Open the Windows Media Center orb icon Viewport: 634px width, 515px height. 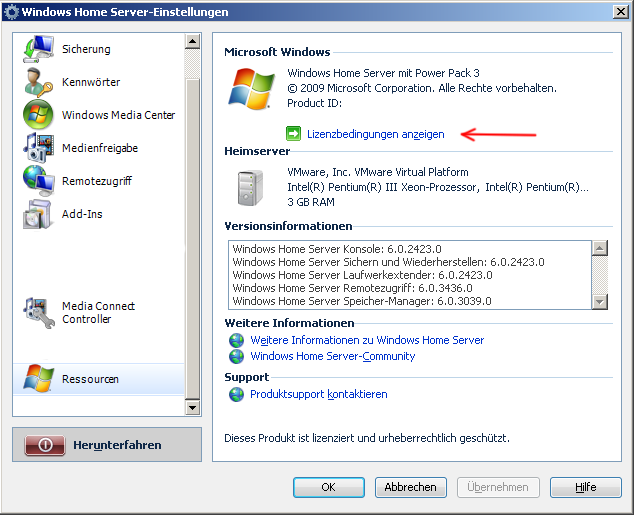point(38,115)
